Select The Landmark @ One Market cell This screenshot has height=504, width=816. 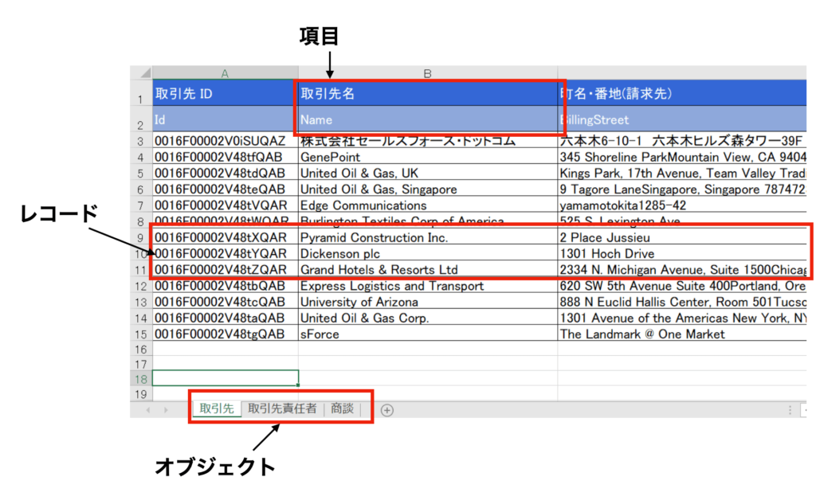pyautogui.click(x=682, y=334)
